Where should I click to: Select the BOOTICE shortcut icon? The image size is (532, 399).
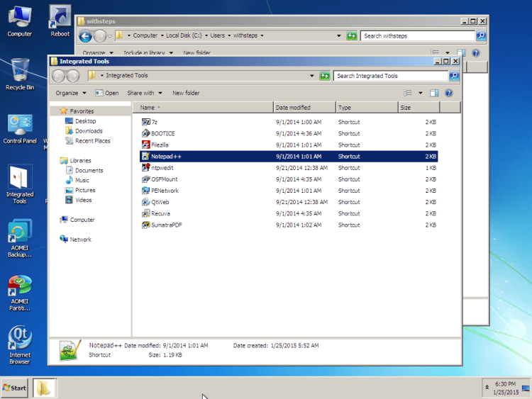pos(146,133)
